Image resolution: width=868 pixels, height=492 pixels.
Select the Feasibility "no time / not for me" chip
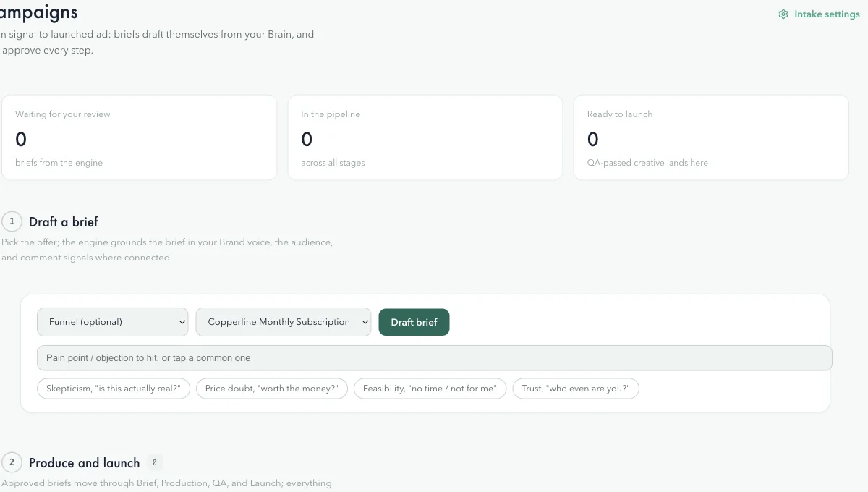pyautogui.click(x=430, y=389)
